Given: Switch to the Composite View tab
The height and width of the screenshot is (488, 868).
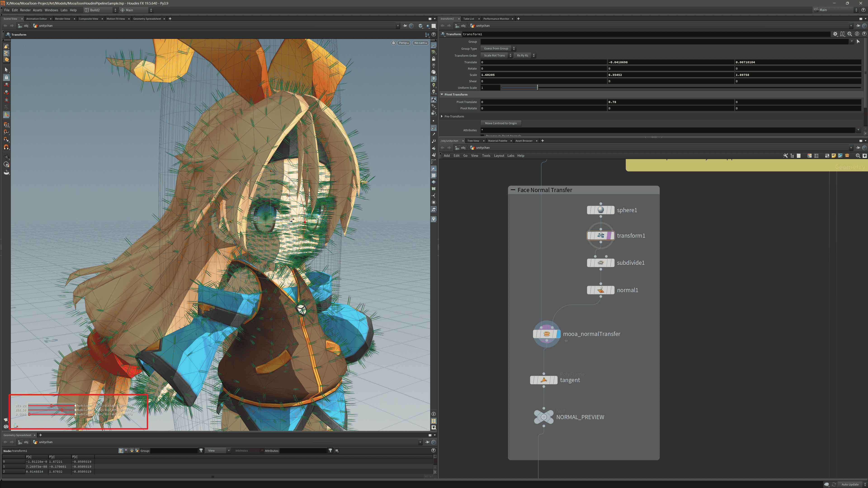Looking at the screenshot, I should pos(88,19).
